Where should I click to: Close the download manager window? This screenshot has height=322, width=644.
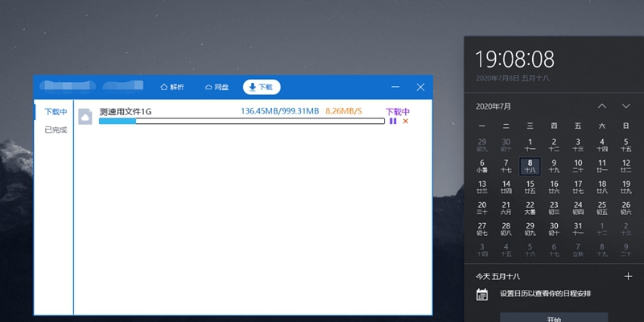pyautogui.click(x=420, y=87)
